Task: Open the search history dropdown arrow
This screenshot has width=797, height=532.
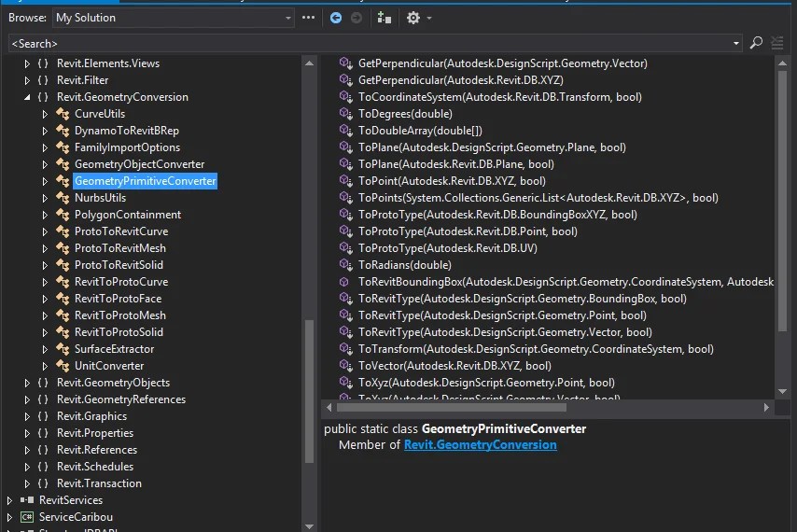Action: [x=736, y=43]
